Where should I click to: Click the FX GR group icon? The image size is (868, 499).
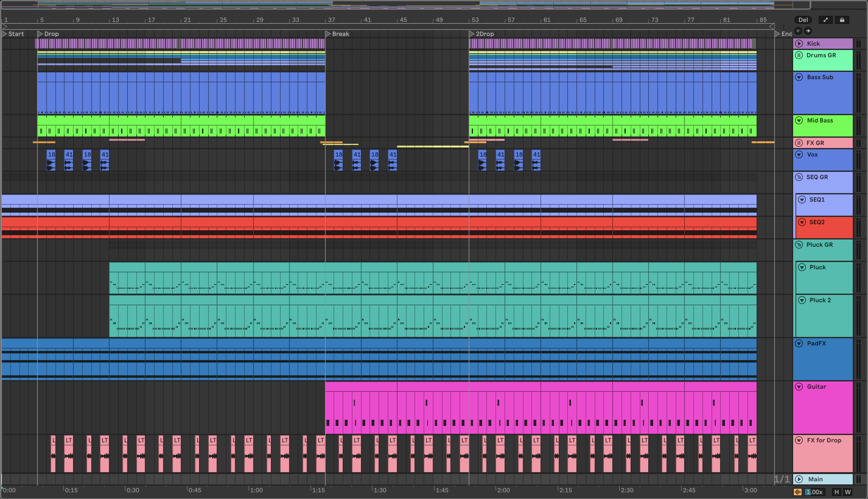tap(799, 143)
